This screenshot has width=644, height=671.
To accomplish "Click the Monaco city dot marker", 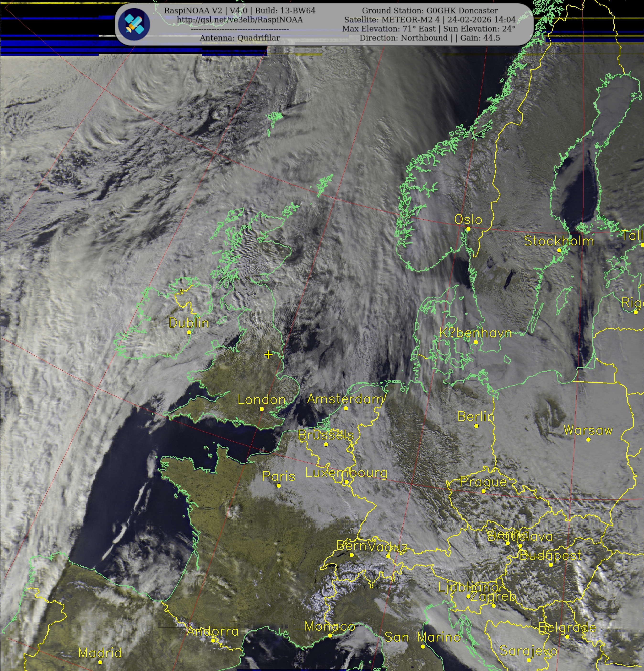I will [330, 635].
